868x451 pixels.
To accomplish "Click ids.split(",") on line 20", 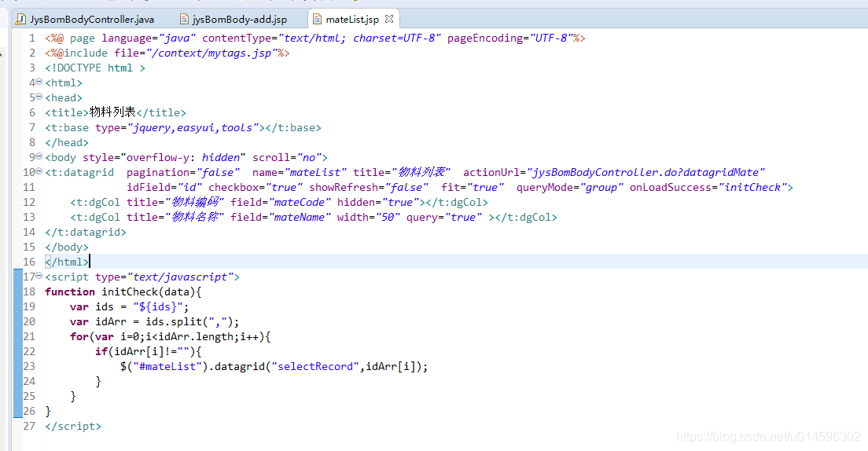I will [x=189, y=321].
